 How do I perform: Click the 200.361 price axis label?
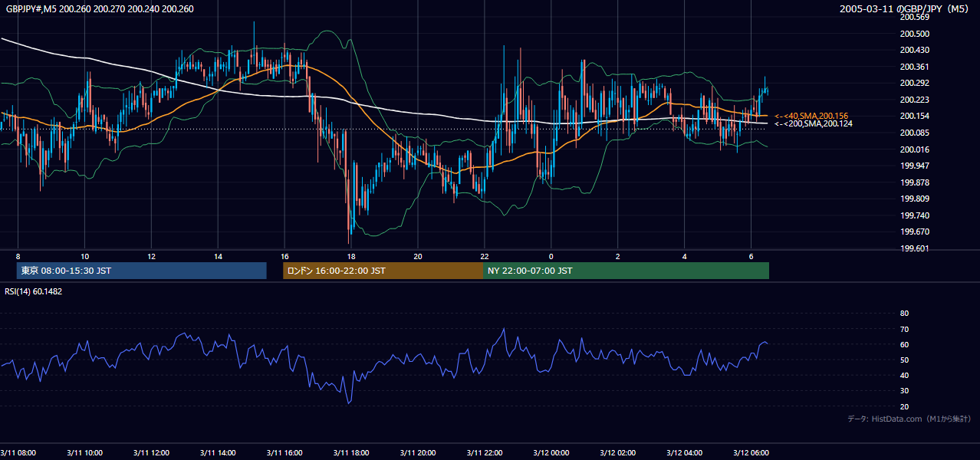click(915, 67)
